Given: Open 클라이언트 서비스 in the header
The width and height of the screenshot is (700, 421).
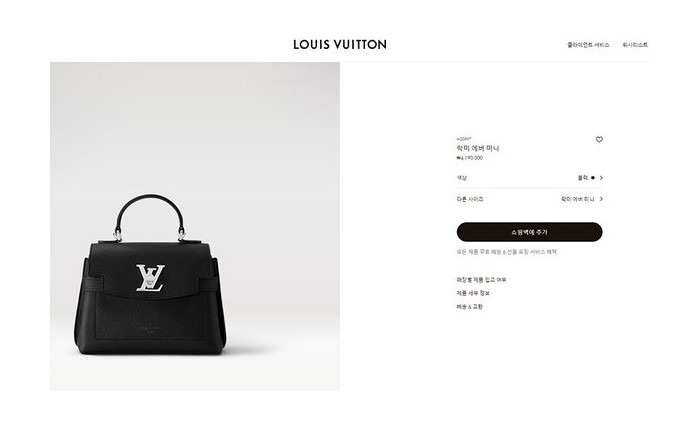Looking at the screenshot, I should (588, 45).
